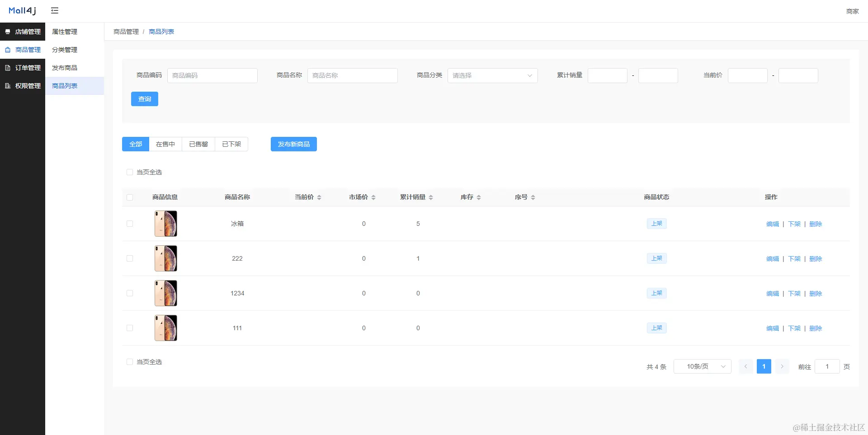868x435 pixels.
Task: Click 删除 for product 222
Action: (816, 259)
